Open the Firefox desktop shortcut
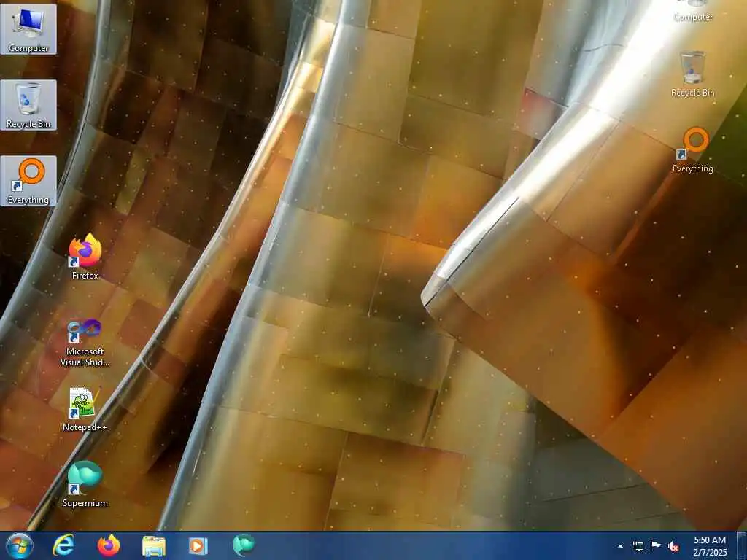 pyautogui.click(x=85, y=257)
